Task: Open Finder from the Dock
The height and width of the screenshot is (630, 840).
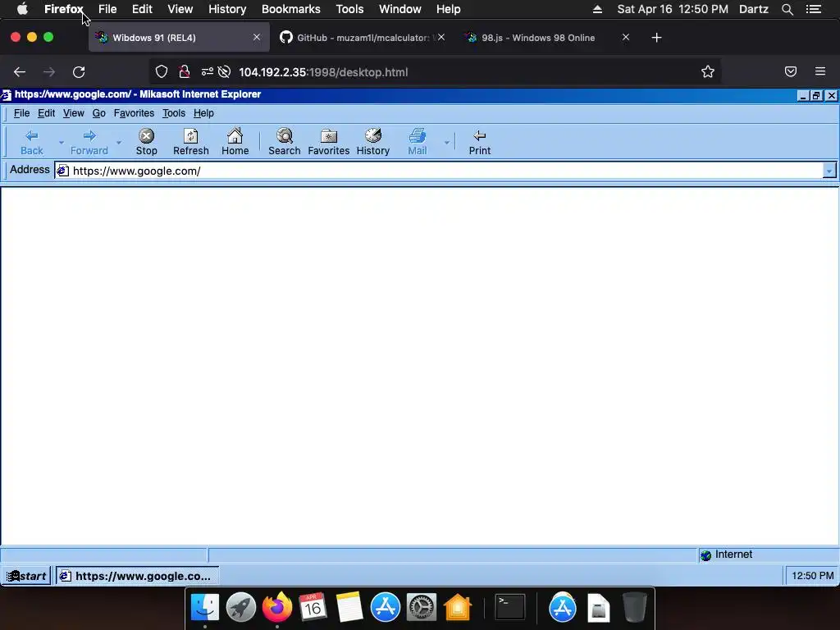Action: [x=204, y=608]
